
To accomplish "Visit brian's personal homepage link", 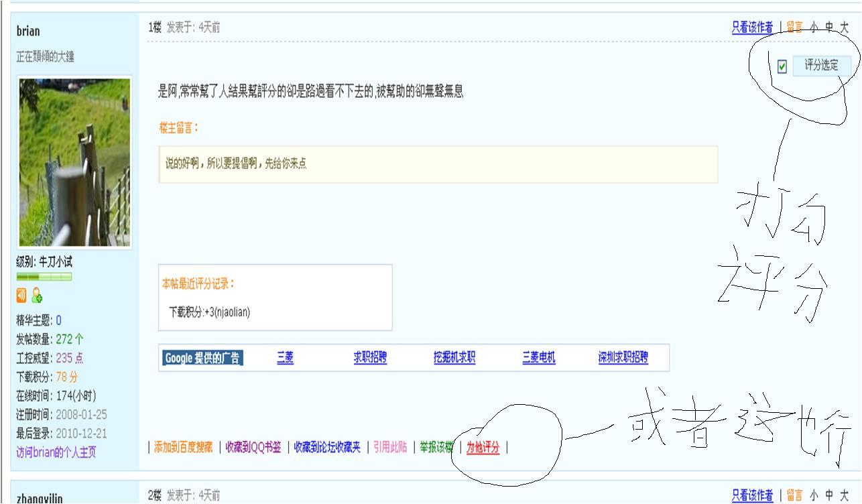I will tap(56, 452).
